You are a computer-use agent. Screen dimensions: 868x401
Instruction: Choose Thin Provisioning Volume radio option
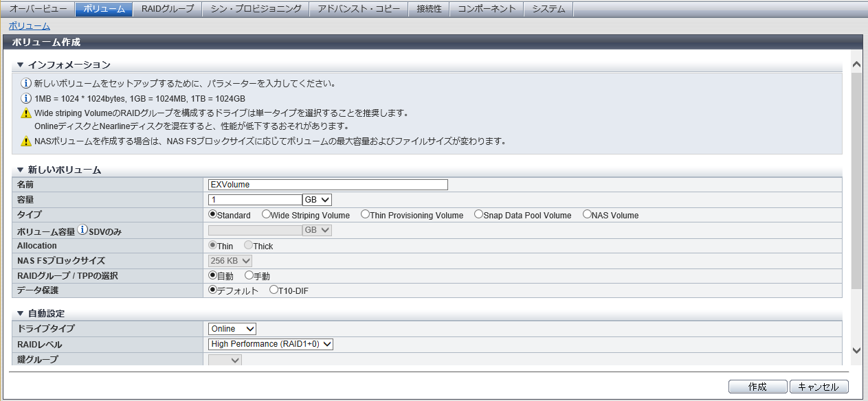pyautogui.click(x=365, y=214)
